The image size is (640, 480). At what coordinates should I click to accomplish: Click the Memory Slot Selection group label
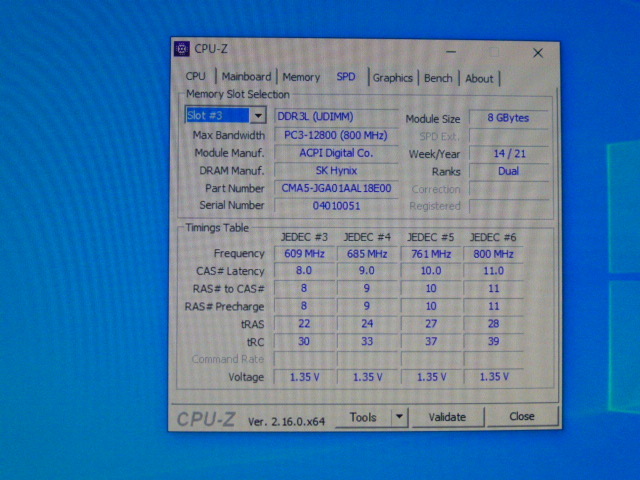click(238, 94)
